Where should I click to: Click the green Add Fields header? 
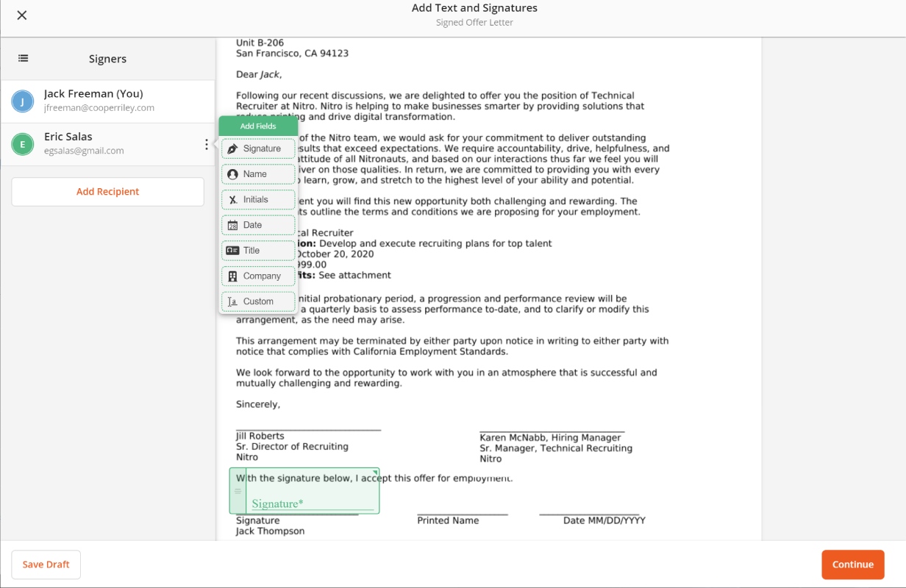coord(258,126)
